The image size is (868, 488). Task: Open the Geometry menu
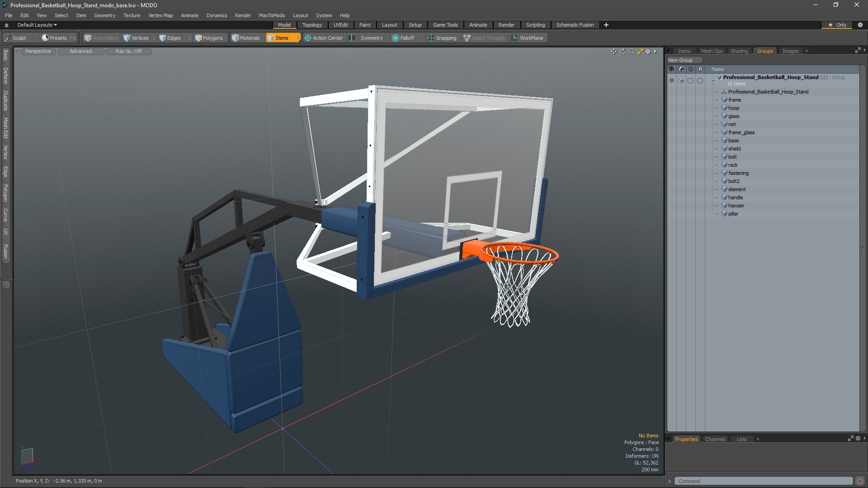(x=104, y=15)
